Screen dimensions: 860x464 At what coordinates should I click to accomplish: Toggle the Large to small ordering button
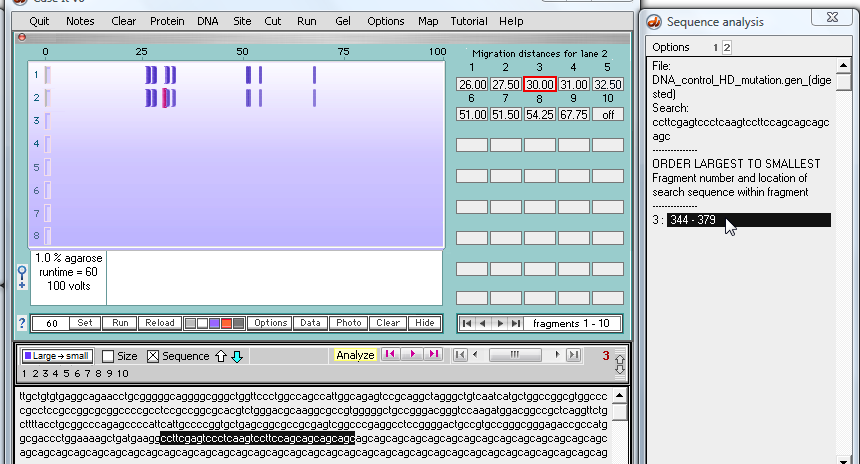point(56,356)
